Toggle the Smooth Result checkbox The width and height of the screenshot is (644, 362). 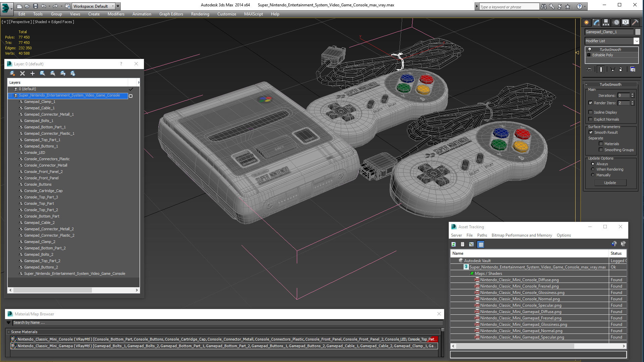[x=591, y=132]
